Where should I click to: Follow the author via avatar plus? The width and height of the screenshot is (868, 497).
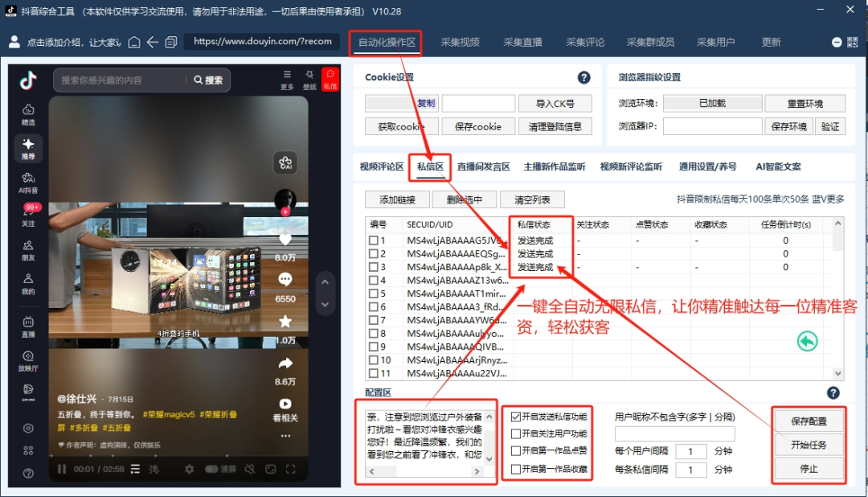(x=285, y=212)
